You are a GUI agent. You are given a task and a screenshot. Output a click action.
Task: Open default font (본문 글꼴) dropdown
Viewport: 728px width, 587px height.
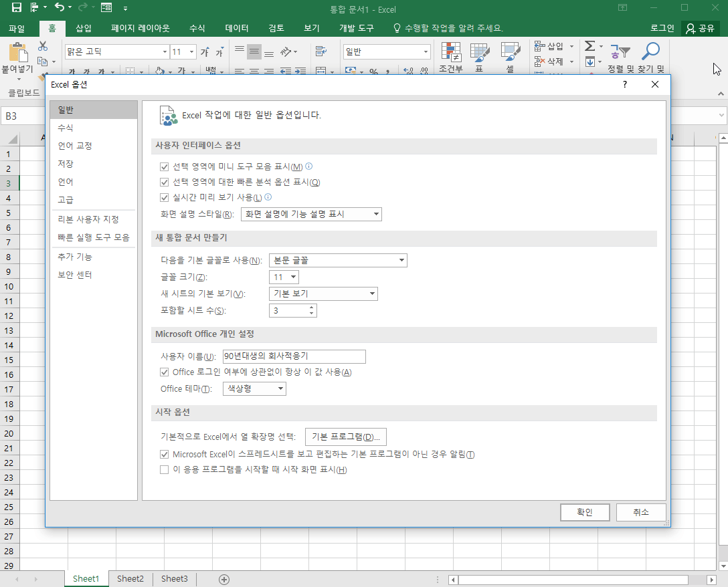click(338, 260)
